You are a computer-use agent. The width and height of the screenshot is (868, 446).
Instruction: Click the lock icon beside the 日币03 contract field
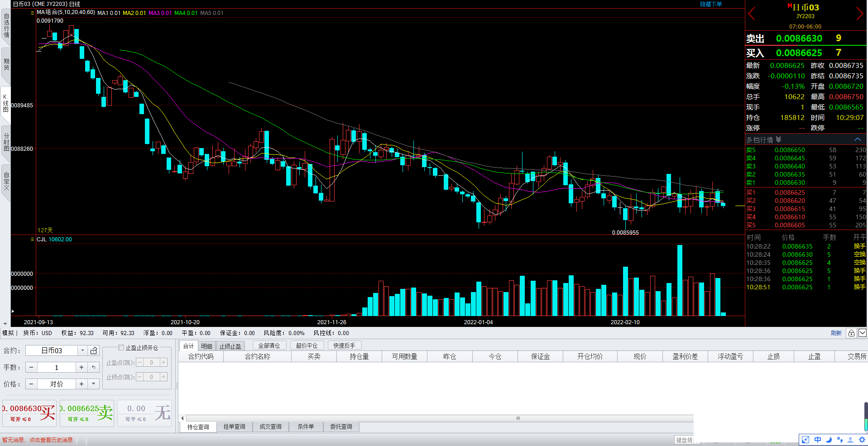pyautogui.click(x=94, y=350)
